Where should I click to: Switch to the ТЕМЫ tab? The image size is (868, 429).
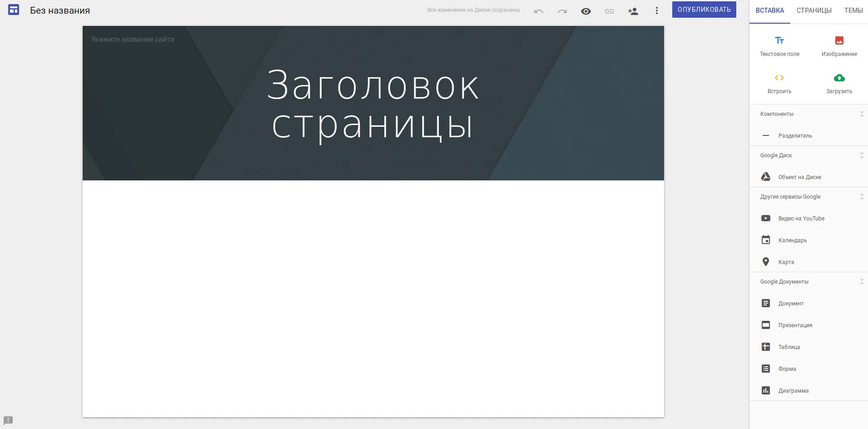(853, 10)
